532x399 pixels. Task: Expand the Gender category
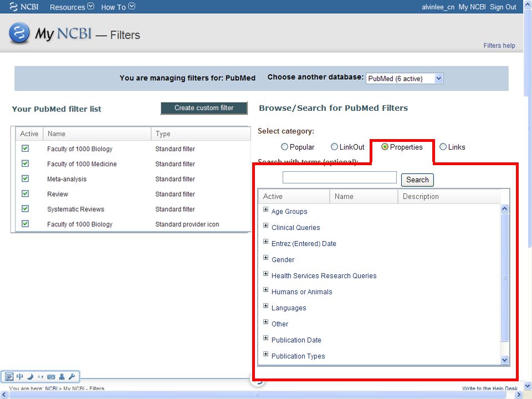265,258
